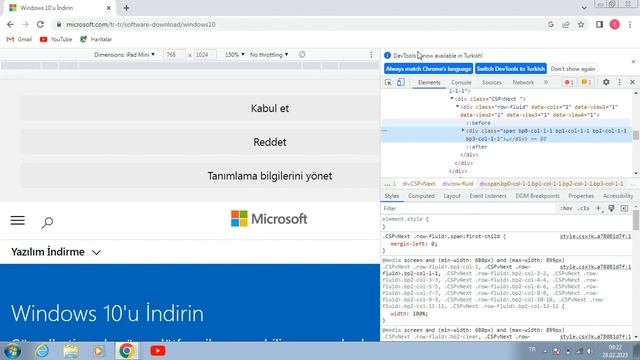Open Chrome's three-dot main menu
This screenshot has width=640, height=360.
coord(630,24)
